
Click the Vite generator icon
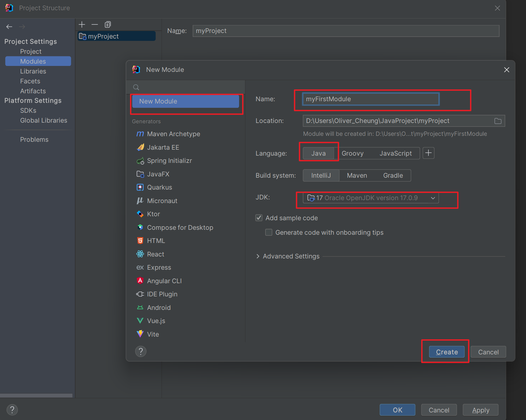(x=140, y=334)
